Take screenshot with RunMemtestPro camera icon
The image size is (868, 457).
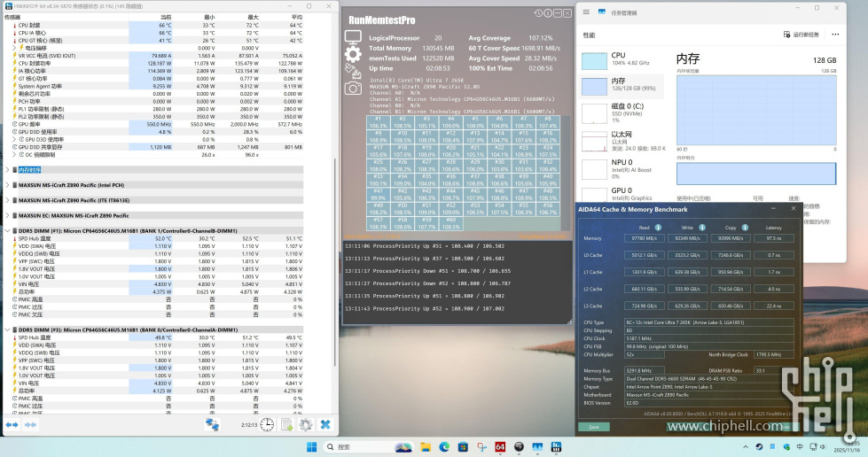tap(353, 88)
